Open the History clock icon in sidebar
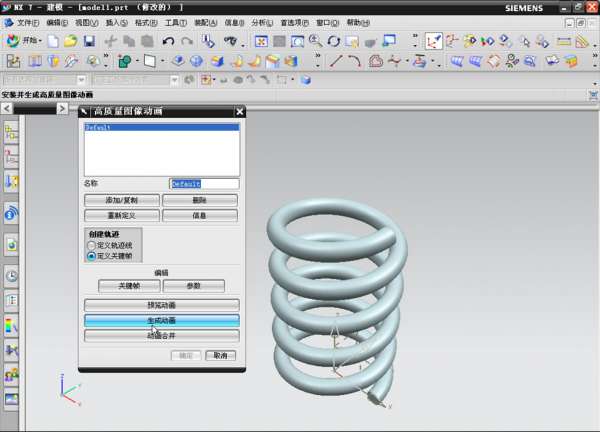This screenshot has width=600, height=432. [11, 276]
